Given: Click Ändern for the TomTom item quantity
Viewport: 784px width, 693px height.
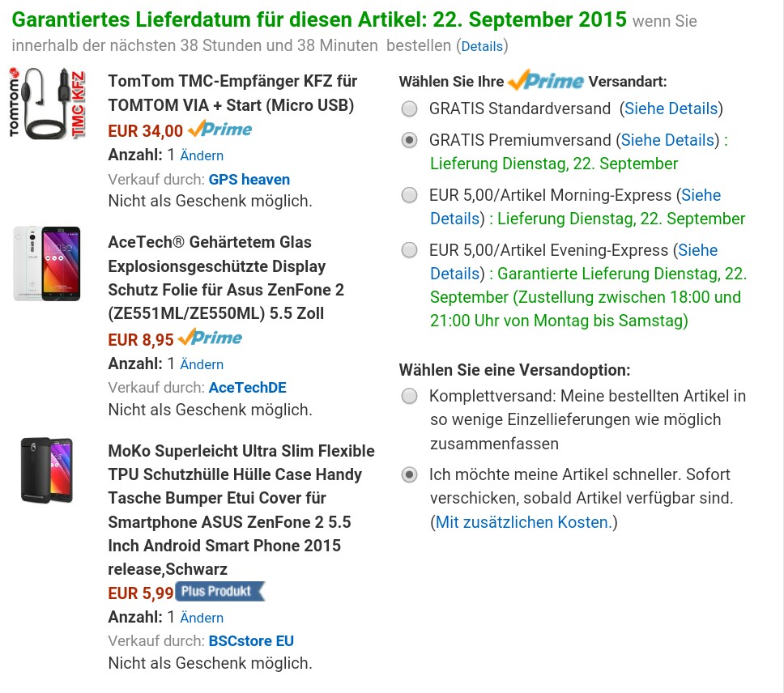Looking at the screenshot, I should 202,155.
